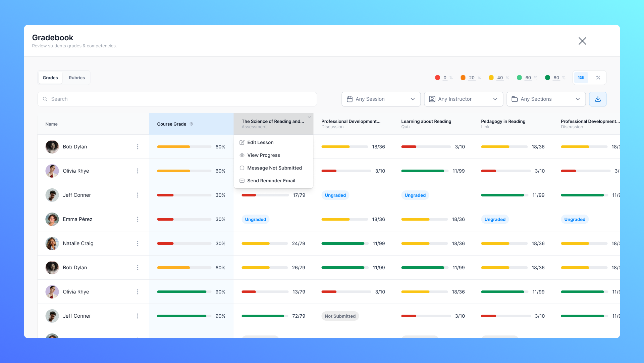Click the yellow 40% threshold swatch
Viewport: 644px width, 363px height.
491,78
